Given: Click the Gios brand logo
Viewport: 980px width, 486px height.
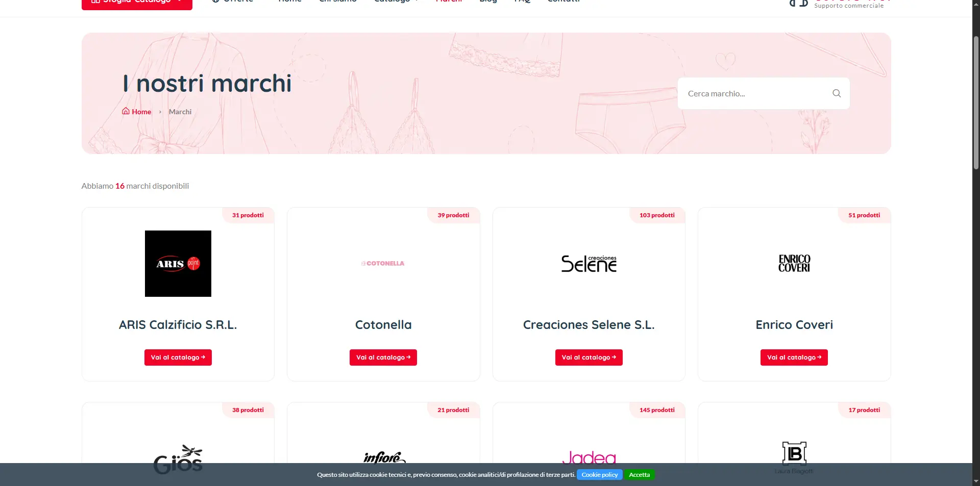Looking at the screenshot, I should 178,458.
